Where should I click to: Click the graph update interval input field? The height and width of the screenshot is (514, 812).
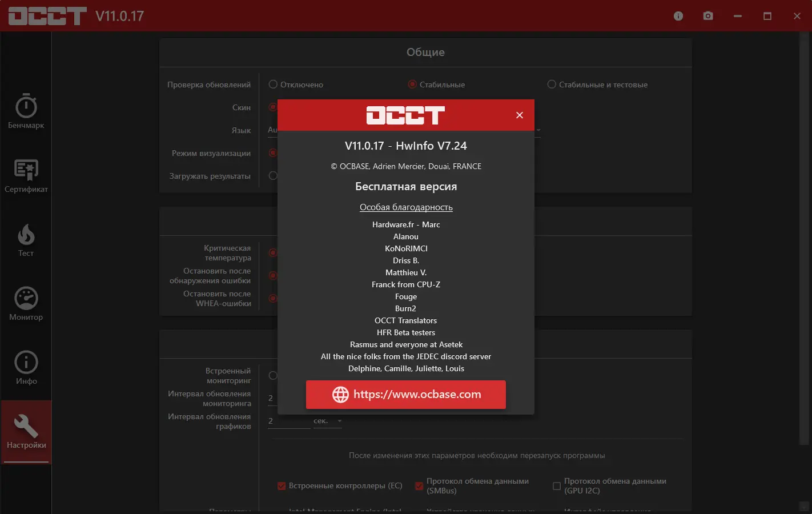point(289,421)
